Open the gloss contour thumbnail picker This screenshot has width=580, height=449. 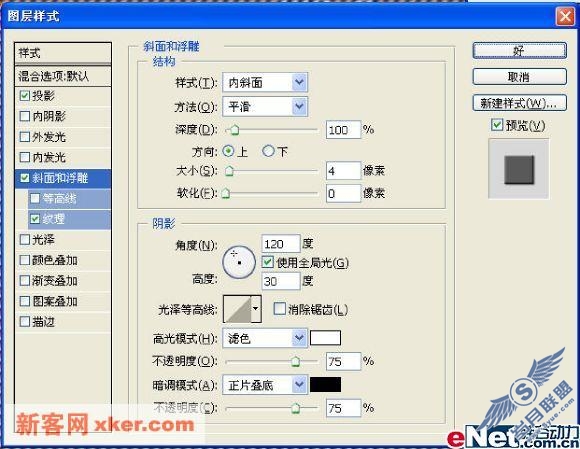coord(237,309)
